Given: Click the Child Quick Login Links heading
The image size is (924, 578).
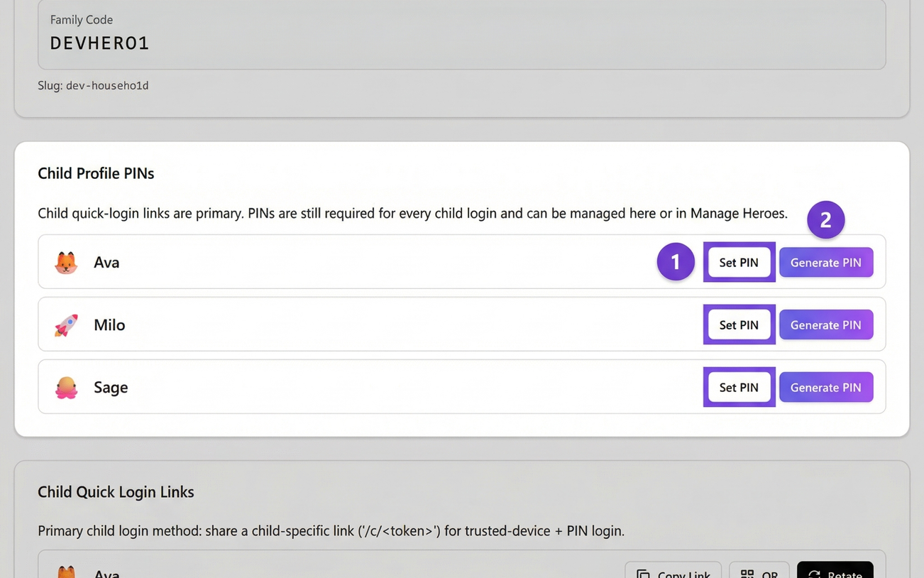Looking at the screenshot, I should pyautogui.click(x=116, y=491).
